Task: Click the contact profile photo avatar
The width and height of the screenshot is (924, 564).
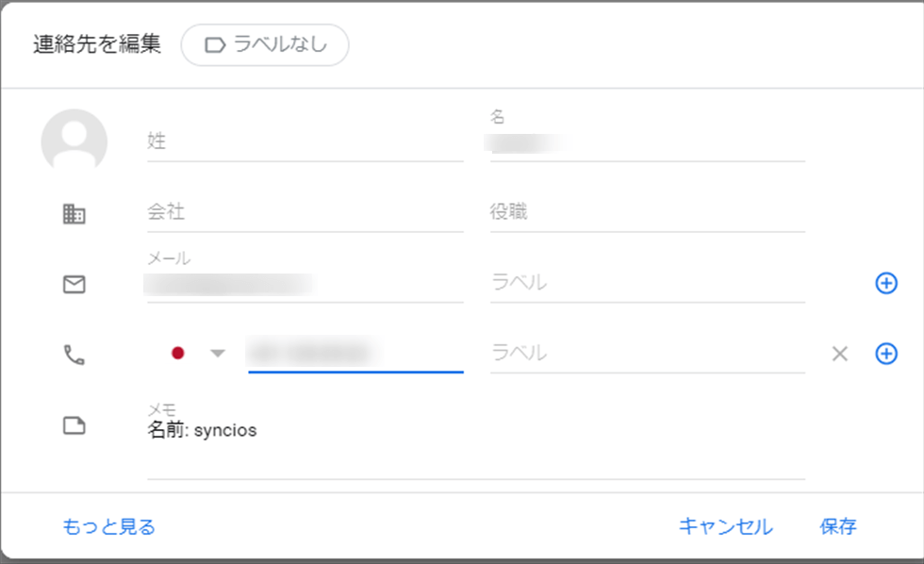Action: pos(74,141)
